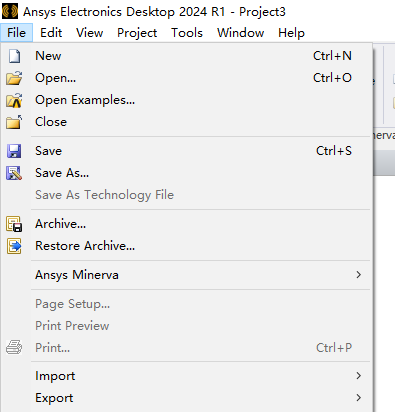The height and width of the screenshot is (412, 395).
Task: Click the Close project folder icon
Action: [x=14, y=122]
